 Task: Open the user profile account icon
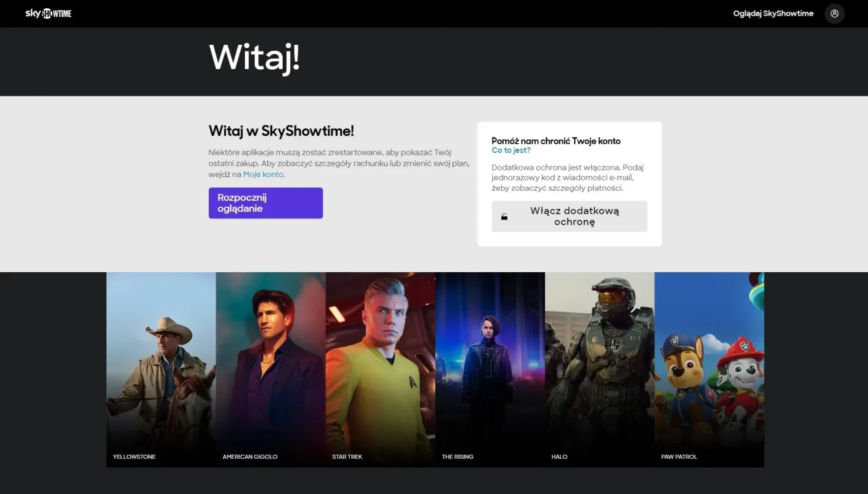click(x=835, y=14)
